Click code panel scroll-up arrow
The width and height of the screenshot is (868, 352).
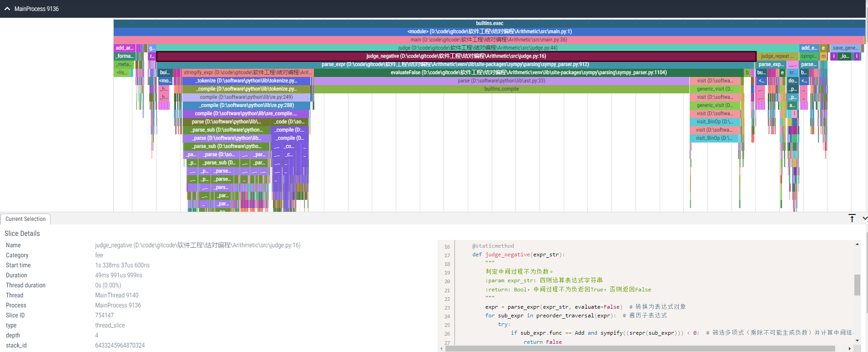click(x=857, y=244)
